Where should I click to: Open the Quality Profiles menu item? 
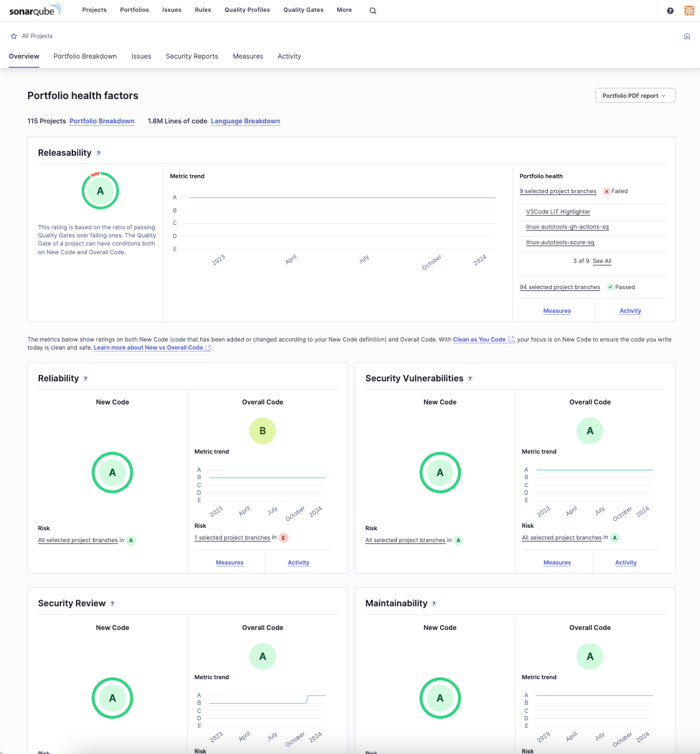click(x=247, y=10)
